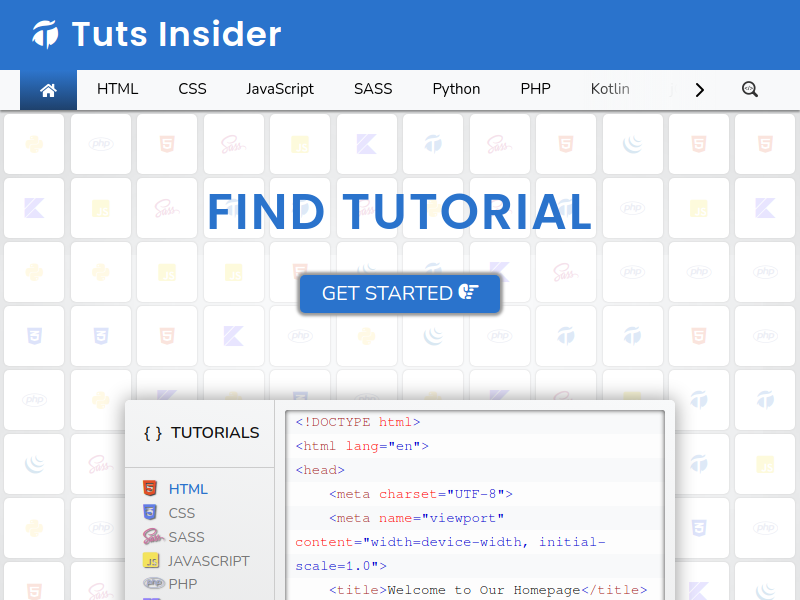Open the Python navigation item
Viewport: 800px width, 600px height.
click(456, 89)
